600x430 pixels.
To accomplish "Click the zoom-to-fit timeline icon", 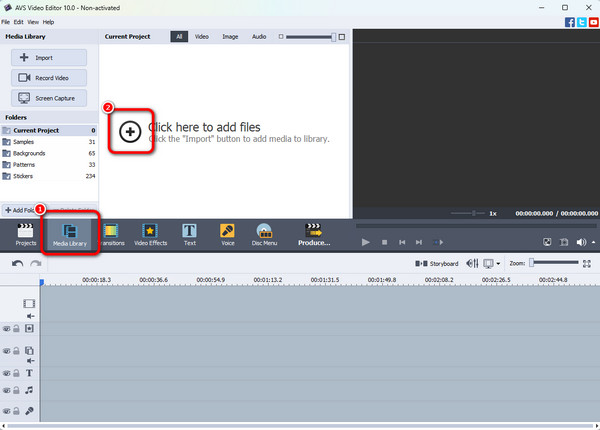I will (x=587, y=264).
